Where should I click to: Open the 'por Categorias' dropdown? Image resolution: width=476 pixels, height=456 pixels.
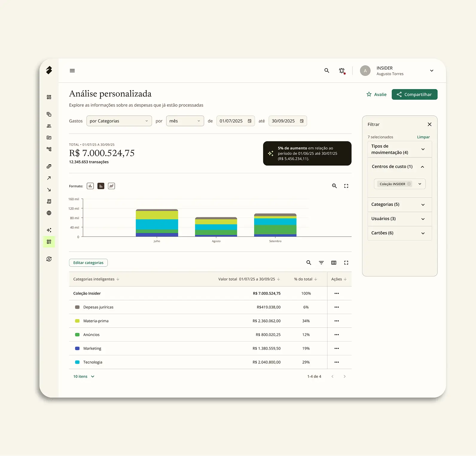pyautogui.click(x=119, y=121)
